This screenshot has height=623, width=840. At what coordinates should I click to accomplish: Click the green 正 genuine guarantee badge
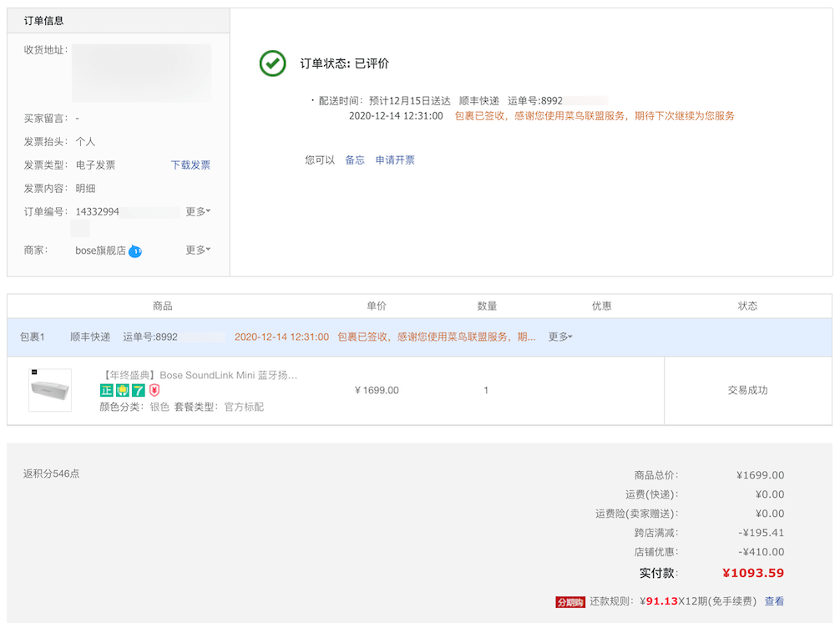pyautogui.click(x=106, y=390)
